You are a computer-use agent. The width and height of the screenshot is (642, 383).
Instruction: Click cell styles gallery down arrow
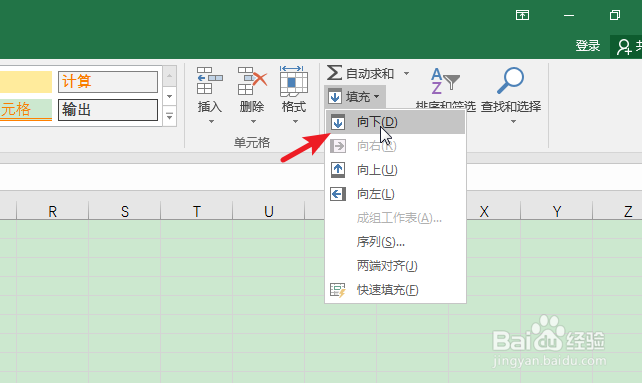[170, 97]
